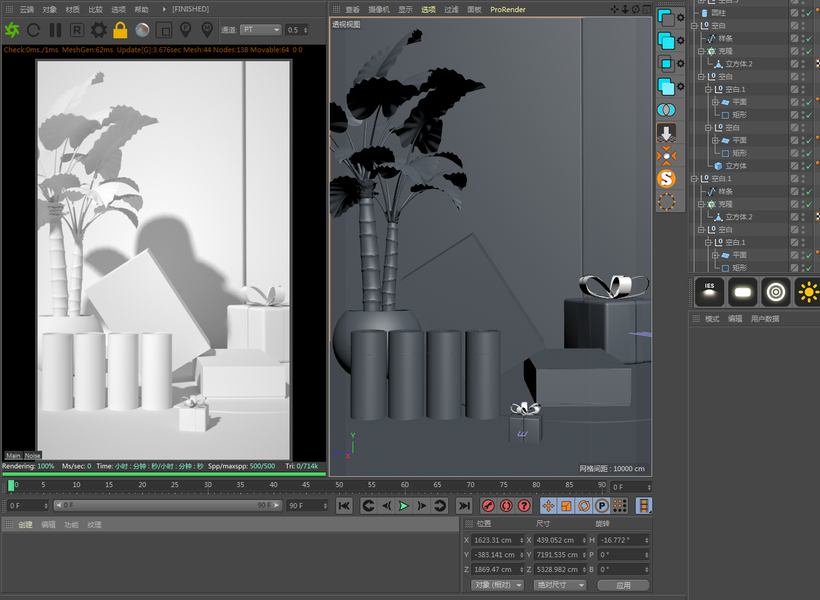Open the 云端 menu in Live Viewer
This screenshot has height=600, width=820.
click(x=27, y=9)
